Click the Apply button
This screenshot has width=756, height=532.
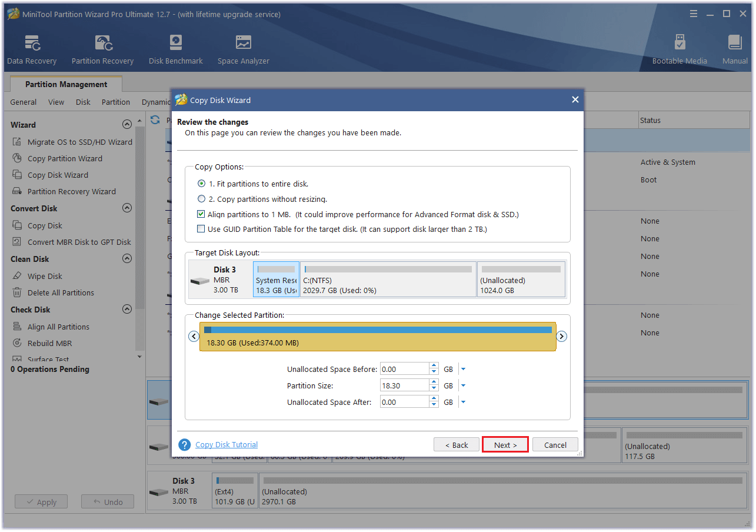click(41, 502)
